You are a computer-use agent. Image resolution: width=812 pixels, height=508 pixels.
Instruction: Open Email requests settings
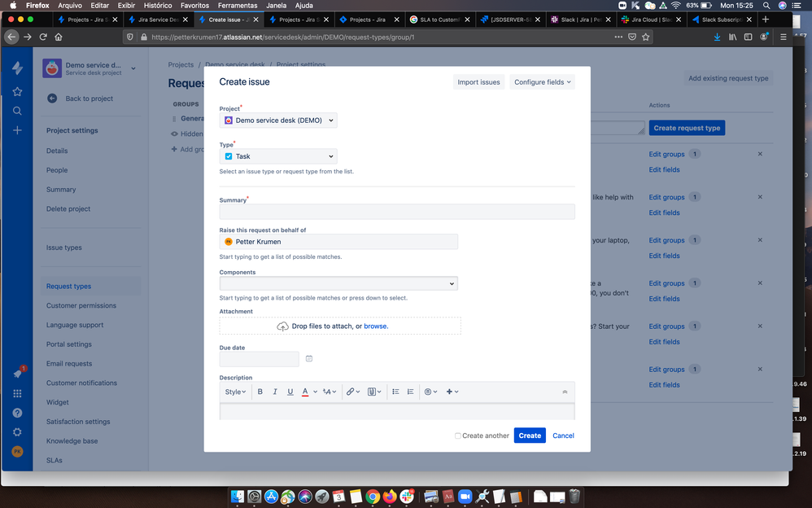[x=69, y=363]
